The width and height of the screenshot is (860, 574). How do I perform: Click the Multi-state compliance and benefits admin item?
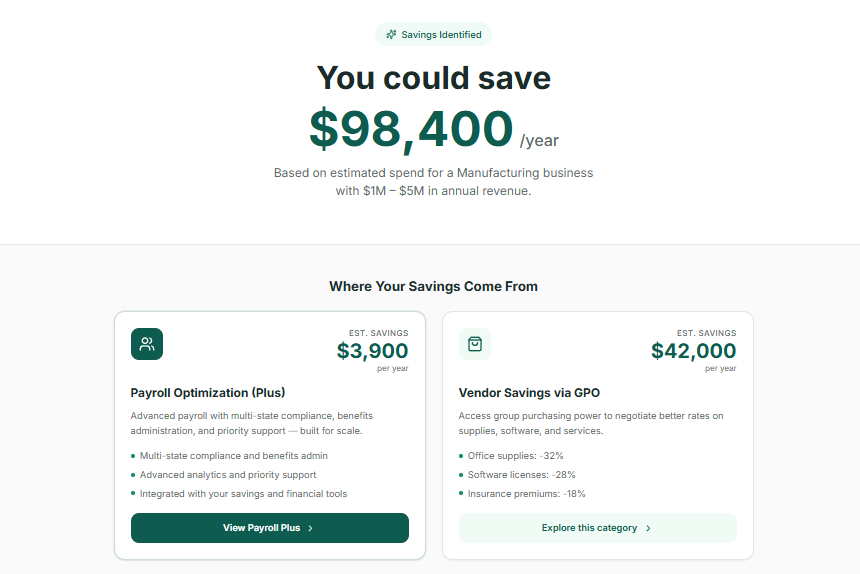233,456
